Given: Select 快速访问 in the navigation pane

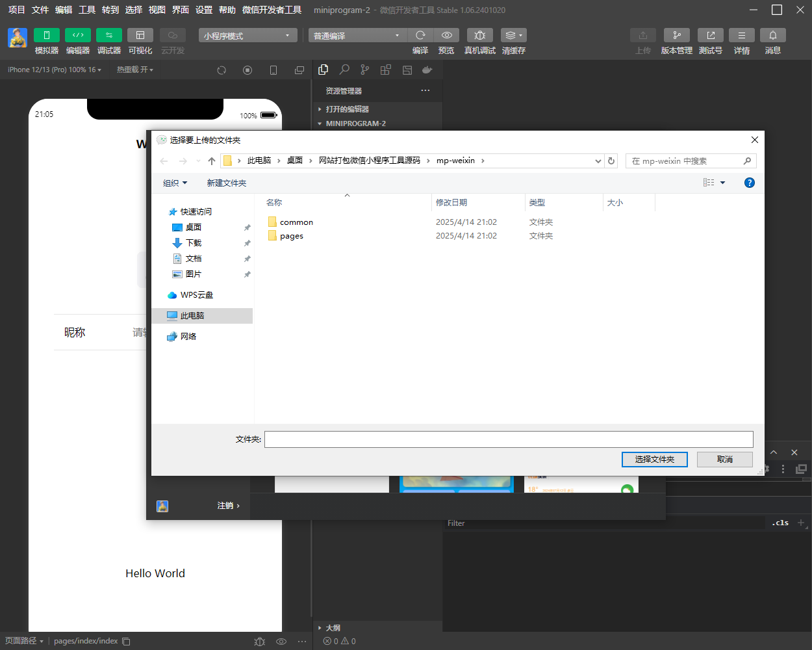Looking at the screenshot, I should 196,212.
